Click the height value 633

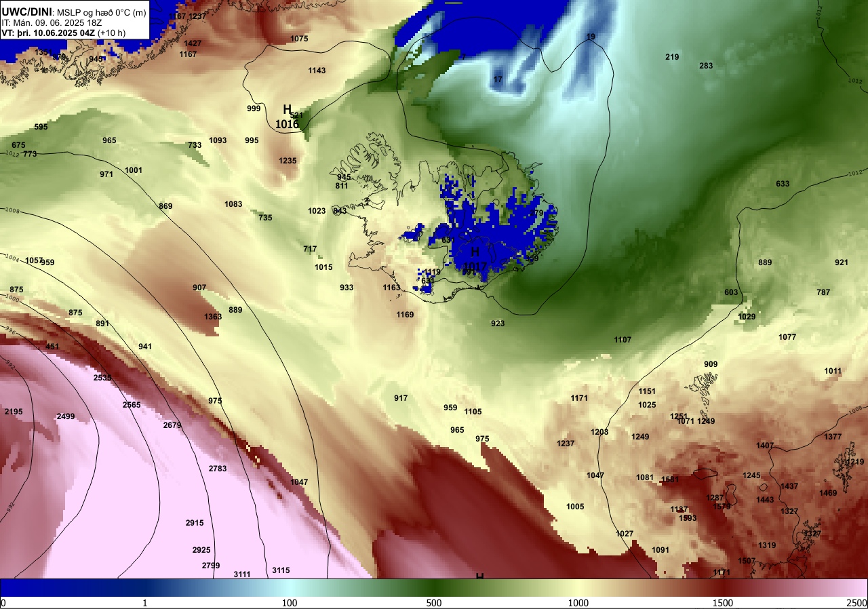(783, 184)
